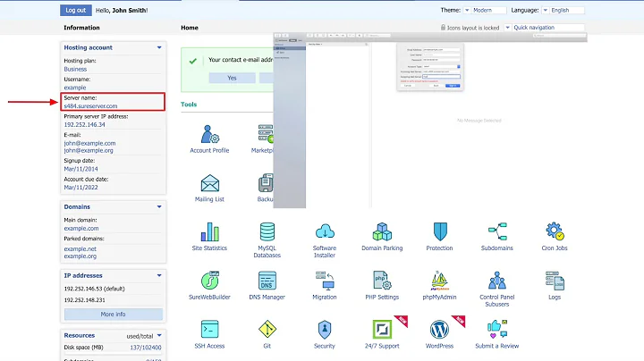Click the primary IP 192.252.146.34
The image size is (644, 361).
84,125
